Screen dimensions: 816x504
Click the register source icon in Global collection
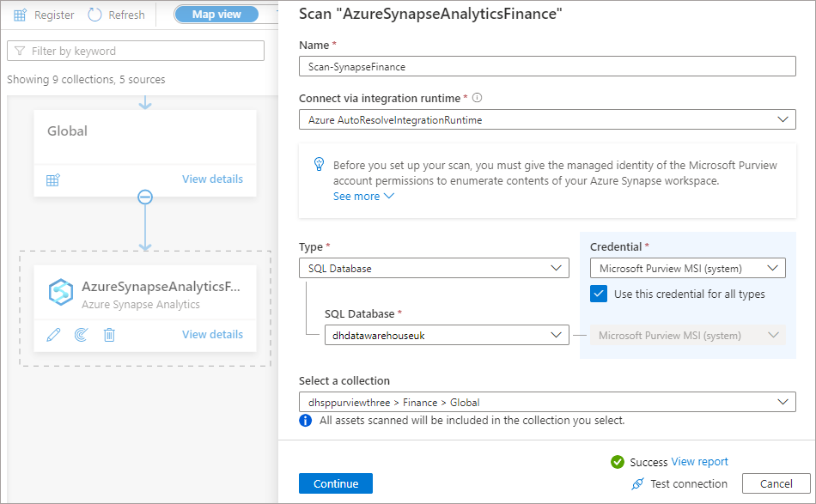(x=53, y=180)
